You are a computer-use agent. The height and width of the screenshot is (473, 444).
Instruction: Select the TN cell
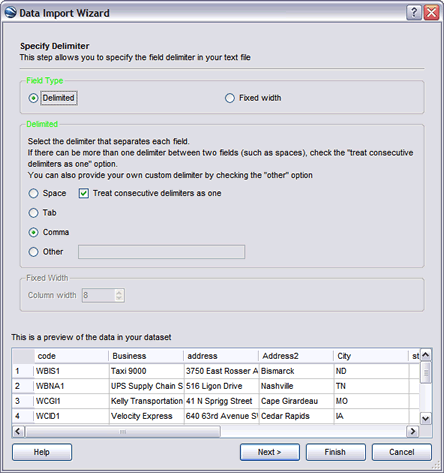[371, 386]
